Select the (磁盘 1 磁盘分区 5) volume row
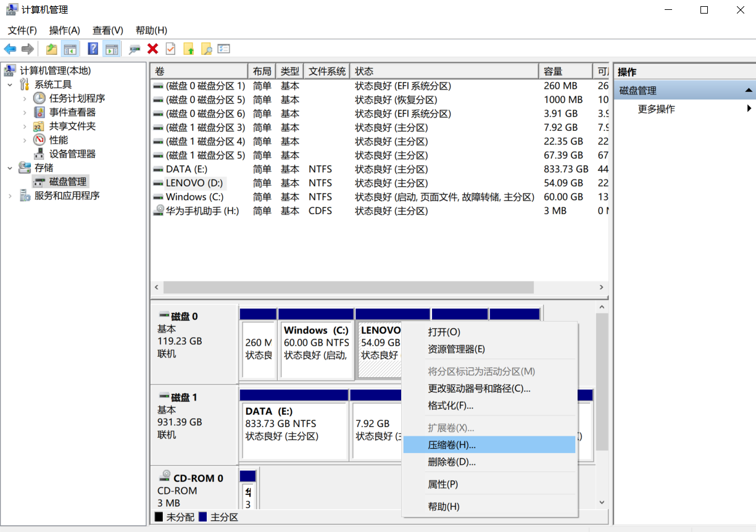 point(380,155)
